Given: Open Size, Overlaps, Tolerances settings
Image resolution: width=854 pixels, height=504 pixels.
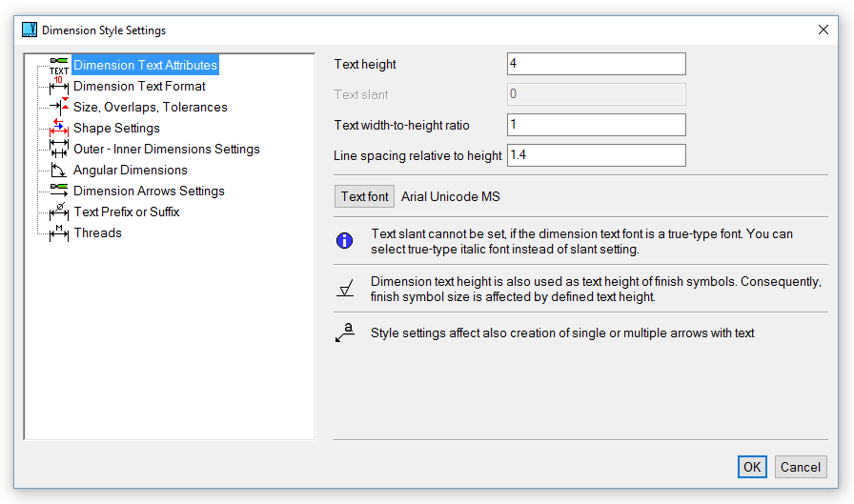Looking at the screenshot, I should coord(151,108).
